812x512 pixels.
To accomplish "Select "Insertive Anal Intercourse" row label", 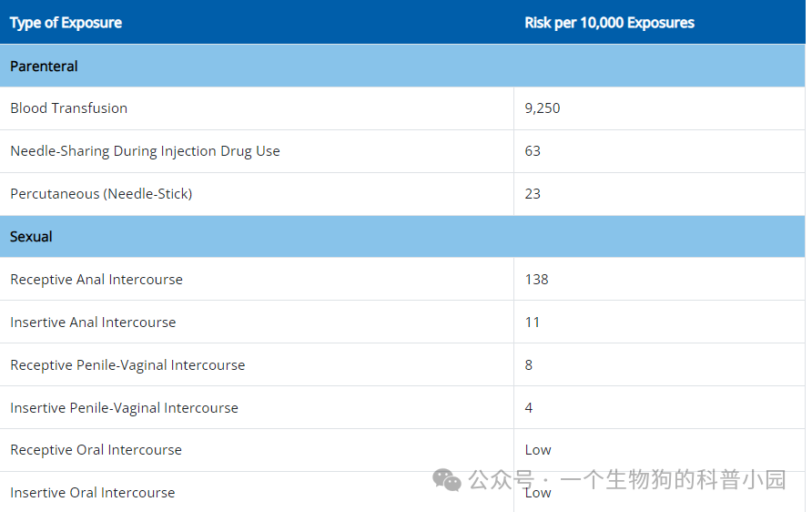I will click(93, 323).
